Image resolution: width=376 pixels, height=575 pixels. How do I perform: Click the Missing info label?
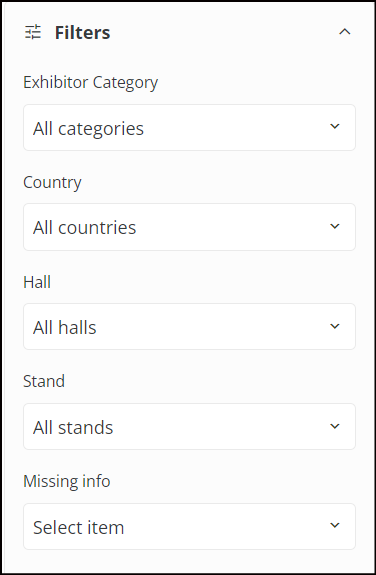67,481
